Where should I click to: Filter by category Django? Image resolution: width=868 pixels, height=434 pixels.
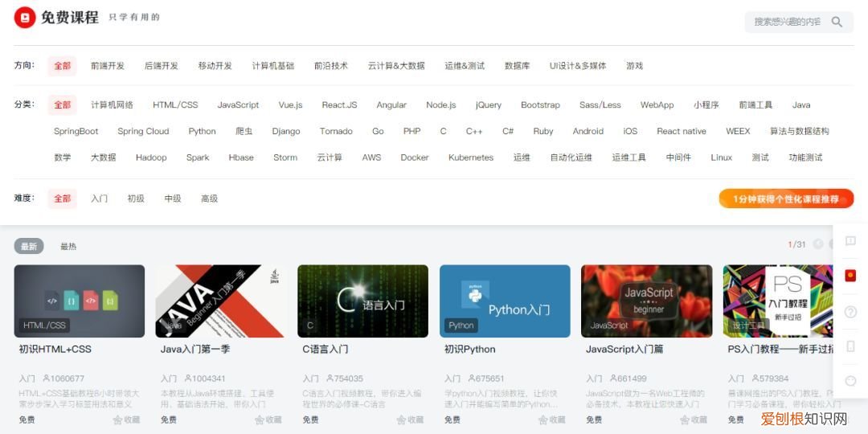click(286, 131)
